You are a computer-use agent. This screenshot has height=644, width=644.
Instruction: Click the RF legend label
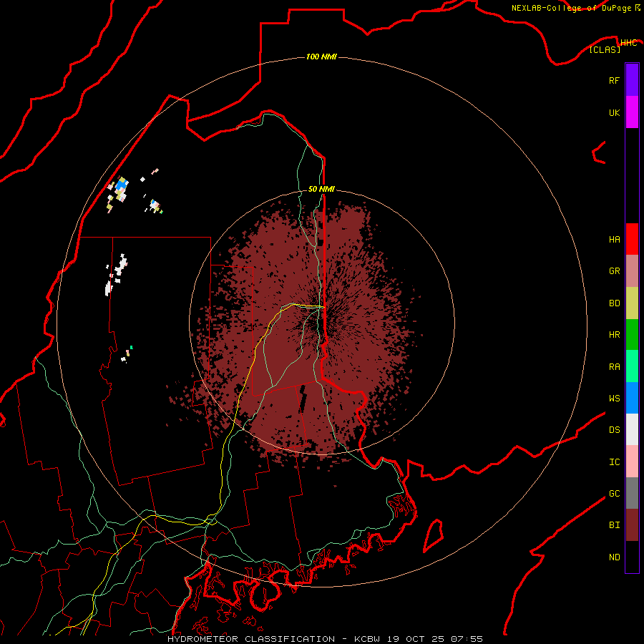614,80
